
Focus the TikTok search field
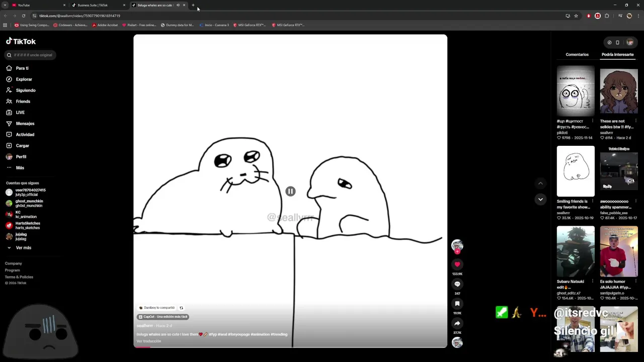click(x=31, y=55)
